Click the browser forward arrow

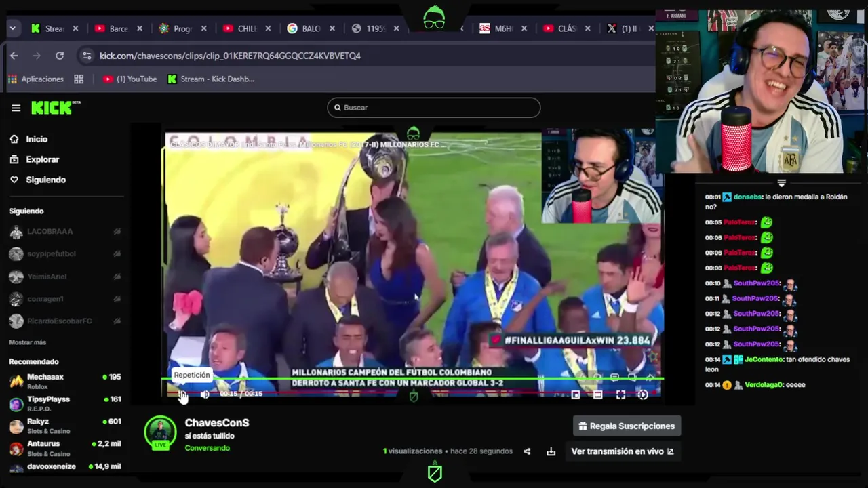(x=37, y=56)
